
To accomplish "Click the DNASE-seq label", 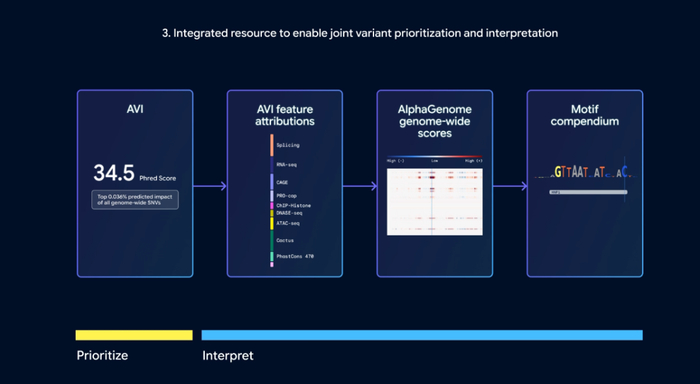I will (x=289, y=213).
